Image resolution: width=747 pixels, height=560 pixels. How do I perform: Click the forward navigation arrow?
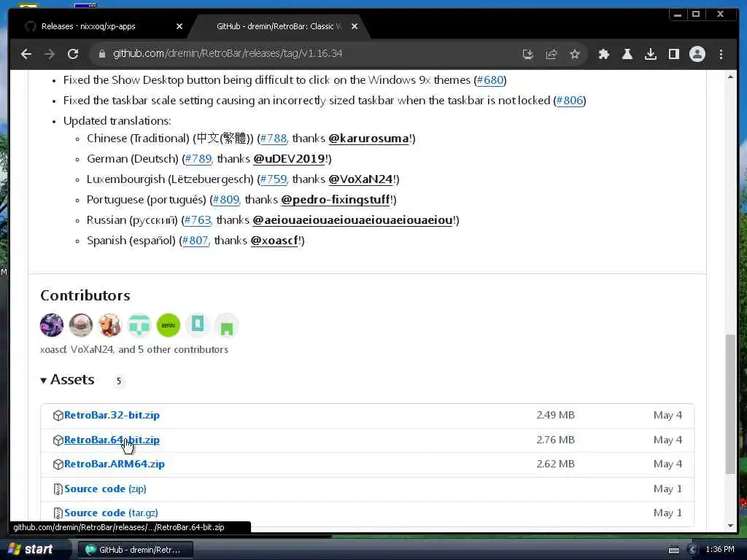tap(50, 54)
